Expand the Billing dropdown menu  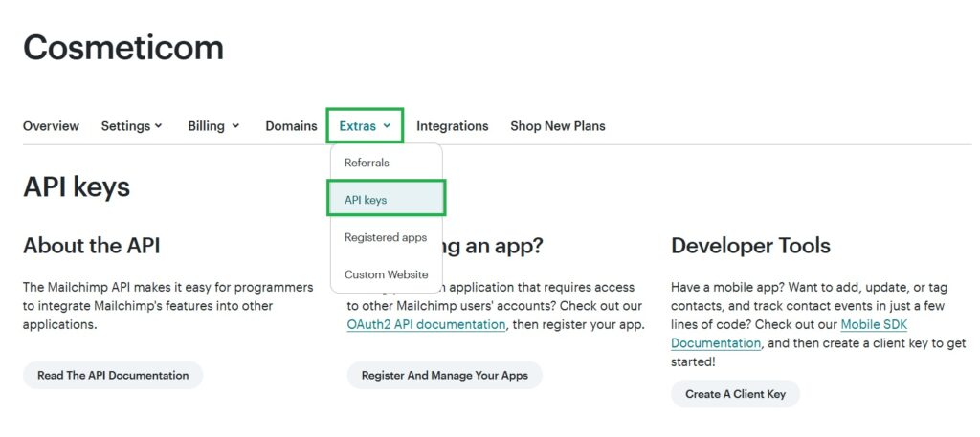pos(213,126)
